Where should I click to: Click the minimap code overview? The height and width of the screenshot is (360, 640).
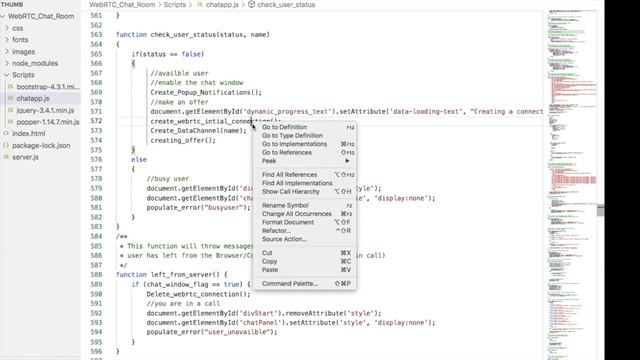[x=572, y=184]
